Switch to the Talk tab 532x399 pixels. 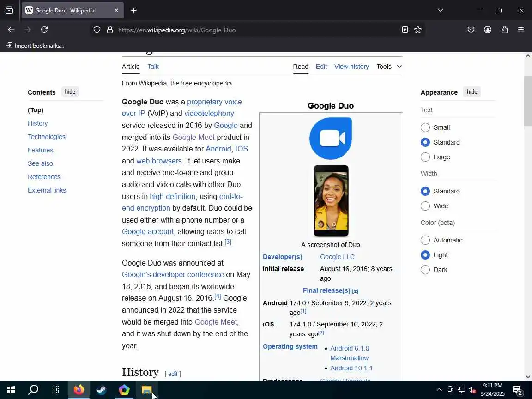tap(153, 66)
